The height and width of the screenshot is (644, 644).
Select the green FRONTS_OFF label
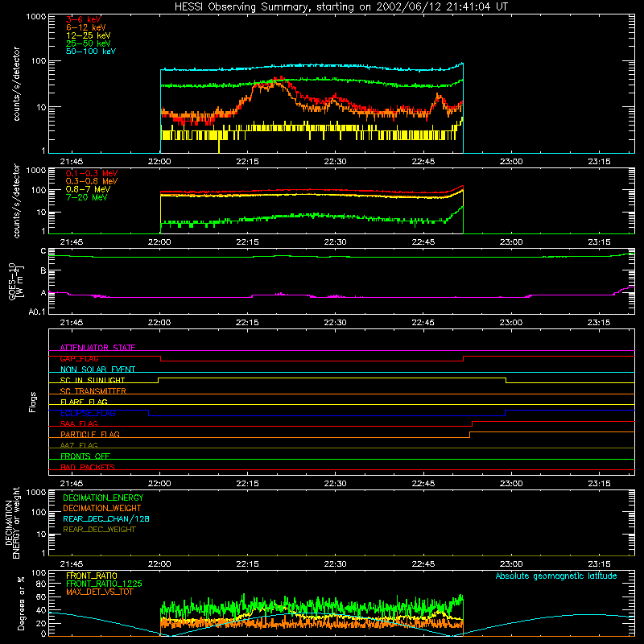(85, 456)
